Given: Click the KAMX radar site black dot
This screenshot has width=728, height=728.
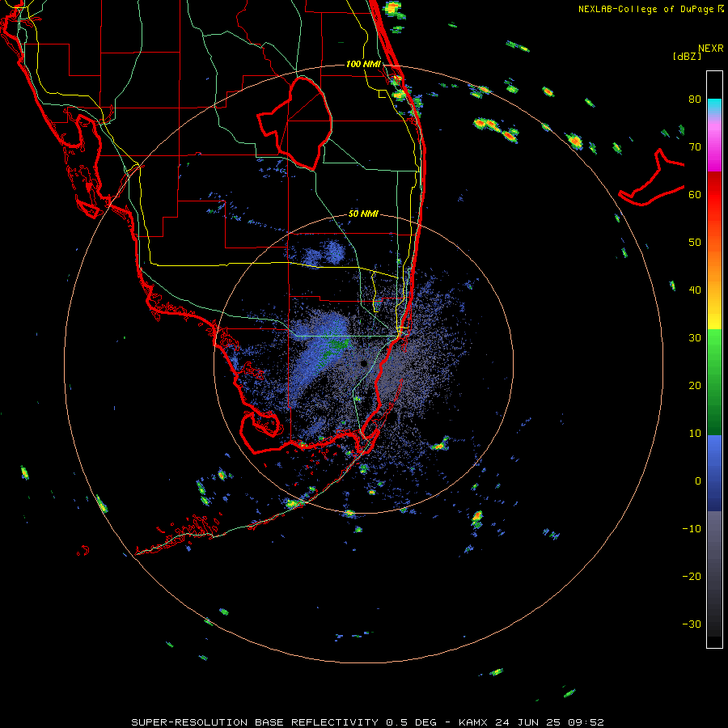Looking at the screenshot, I should 364,363.
